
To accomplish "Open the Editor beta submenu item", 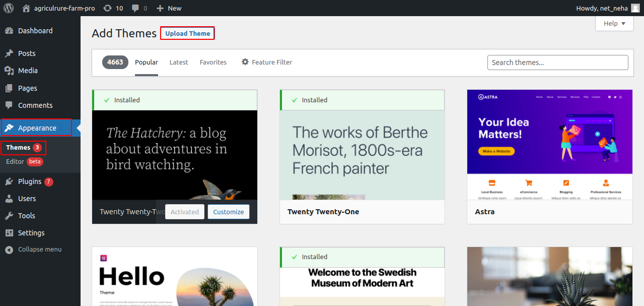I will point(24,162).
